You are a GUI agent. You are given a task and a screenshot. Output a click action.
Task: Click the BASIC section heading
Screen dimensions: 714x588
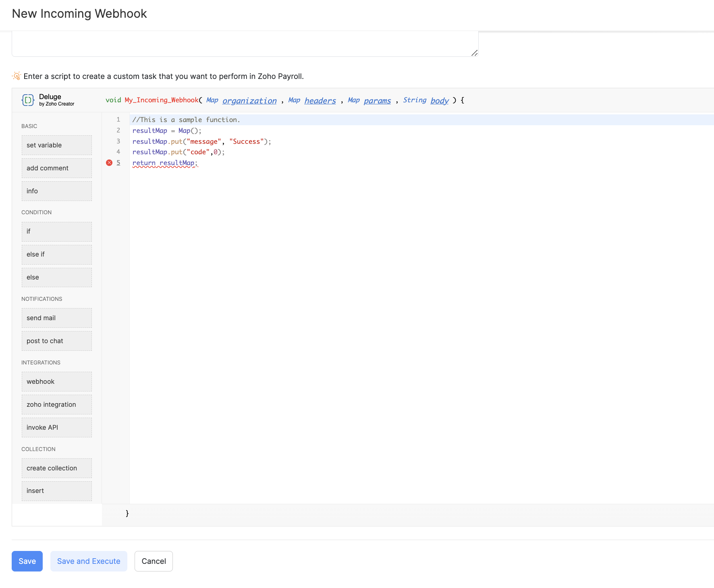(29, 126)
